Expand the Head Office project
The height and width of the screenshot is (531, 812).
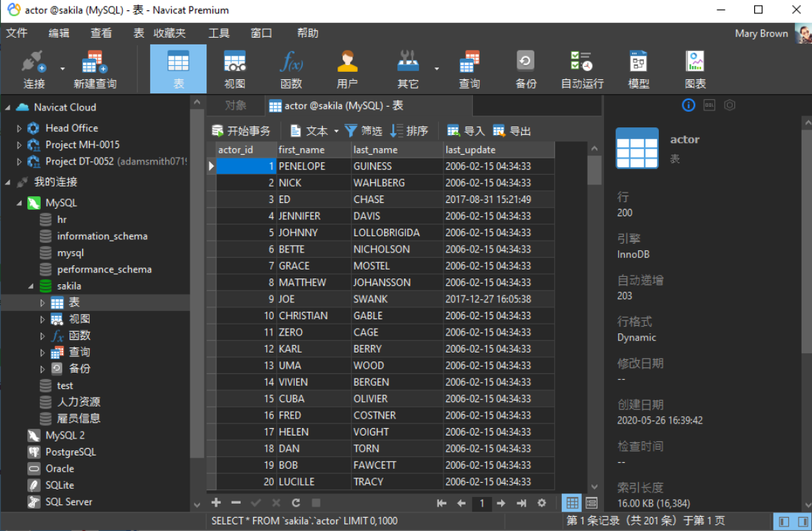(x=19, y=128)
